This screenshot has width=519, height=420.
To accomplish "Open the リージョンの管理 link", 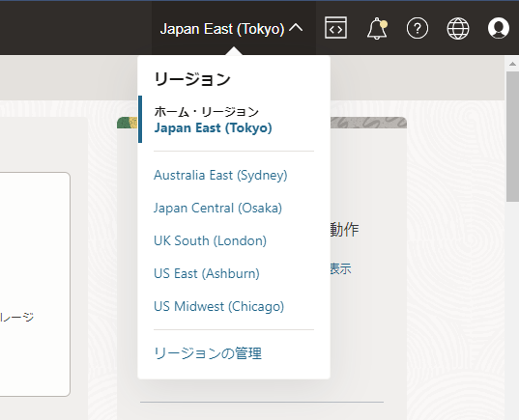I will point(208,353).
